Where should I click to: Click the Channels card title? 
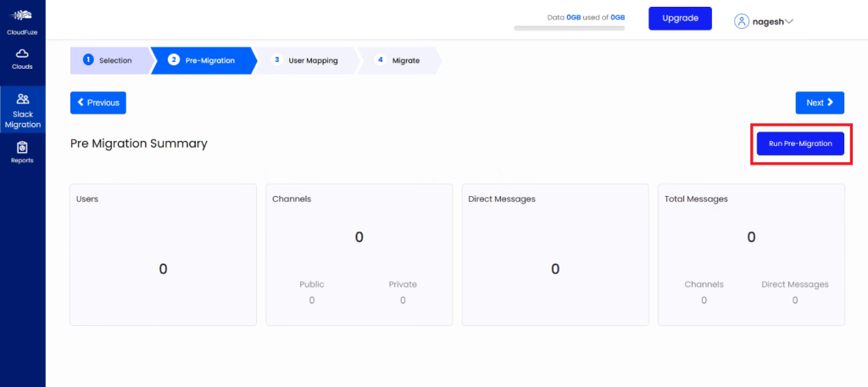292,199
